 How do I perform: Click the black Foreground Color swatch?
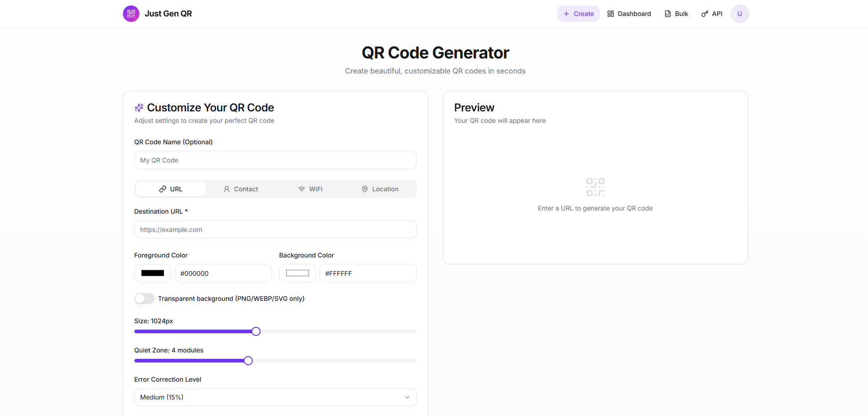[x=152, y=273]
